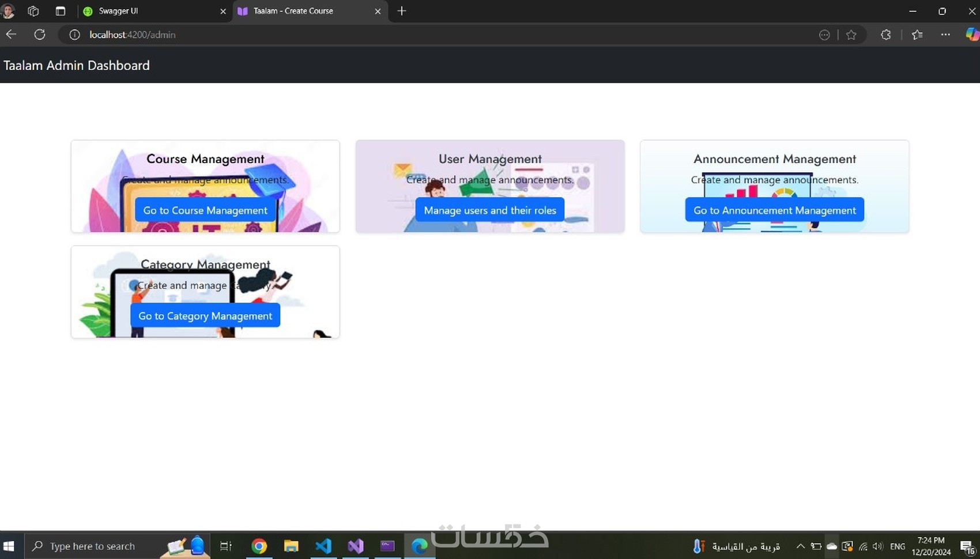Refresh the current page
Screen dimensions: 980x559
(40, 35)
